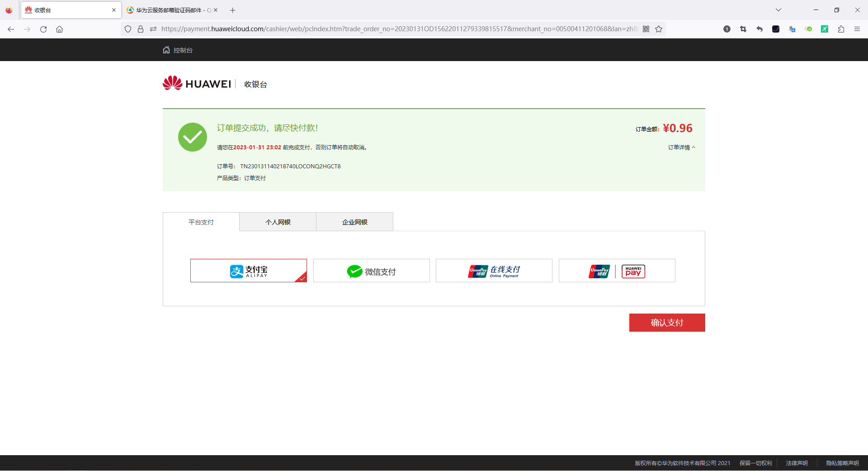Select UnionPay Online Payment option
The height and width of the screenshot is (471, 868).
click(494, 271)
